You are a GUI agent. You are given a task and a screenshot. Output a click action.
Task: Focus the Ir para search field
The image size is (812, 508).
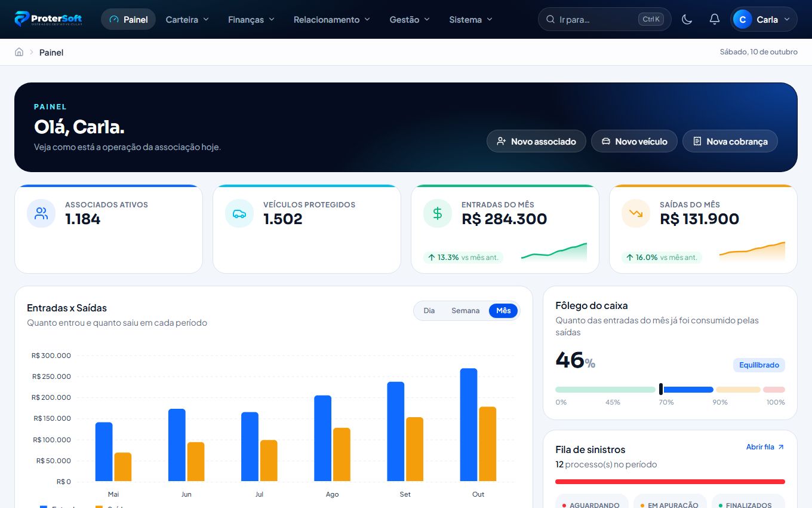(604, 19)
